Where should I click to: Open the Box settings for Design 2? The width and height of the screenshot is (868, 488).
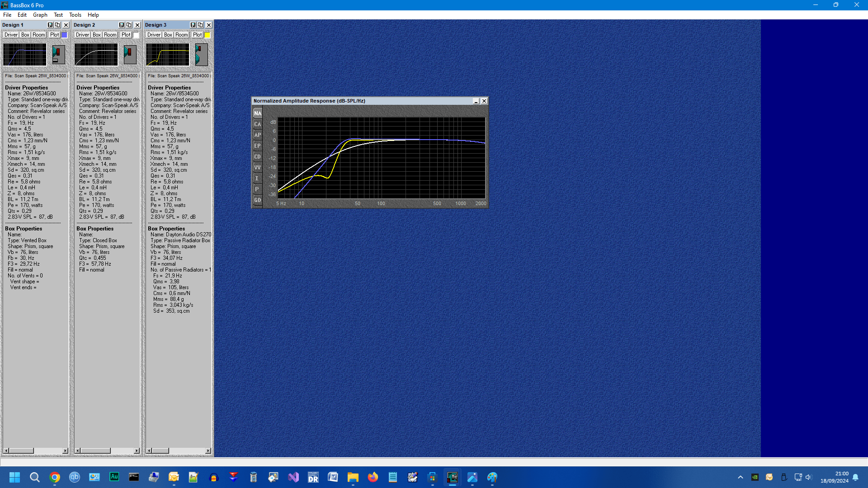click(x=97, y=35)
